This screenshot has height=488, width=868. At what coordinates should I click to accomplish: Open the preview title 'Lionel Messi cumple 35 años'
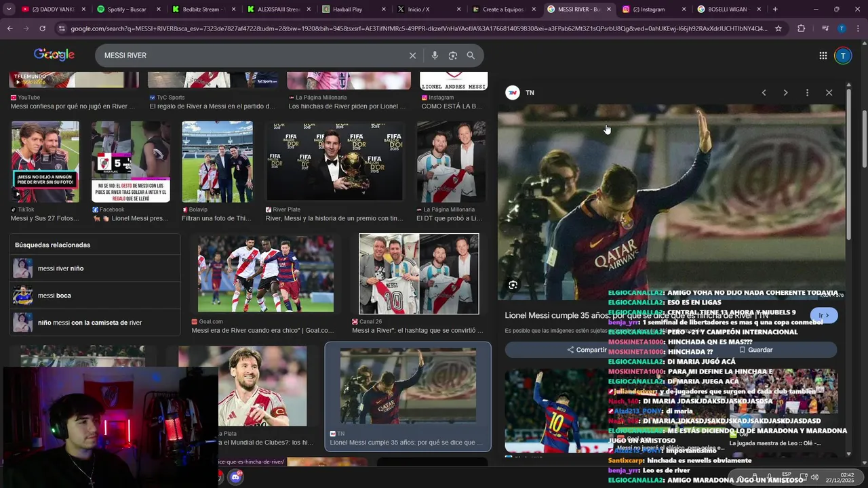point(637,315)
